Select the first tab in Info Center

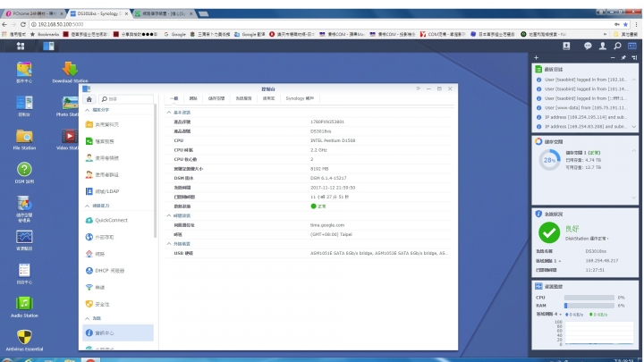(x=174, y=98)
